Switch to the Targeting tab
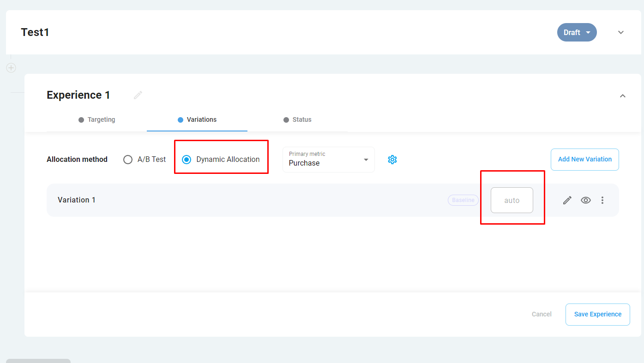644x363 pixels. 97,119
